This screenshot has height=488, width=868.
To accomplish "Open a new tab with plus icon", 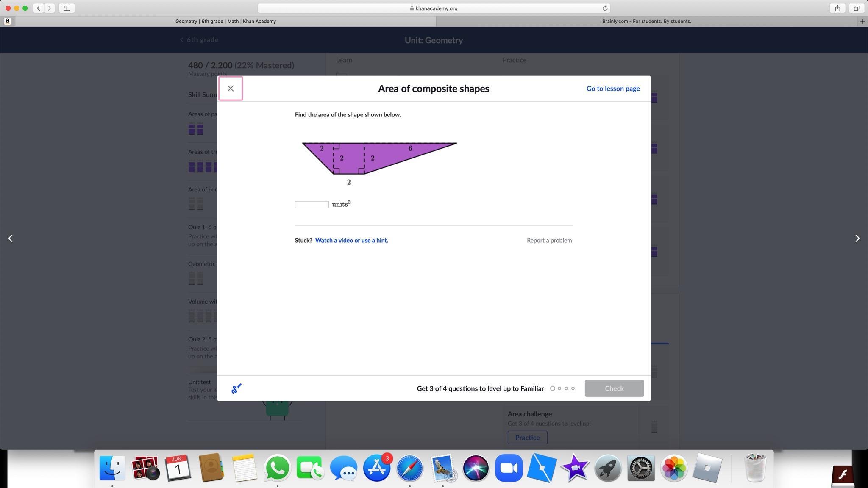I will pyautogui.click(x=862, y=21).
